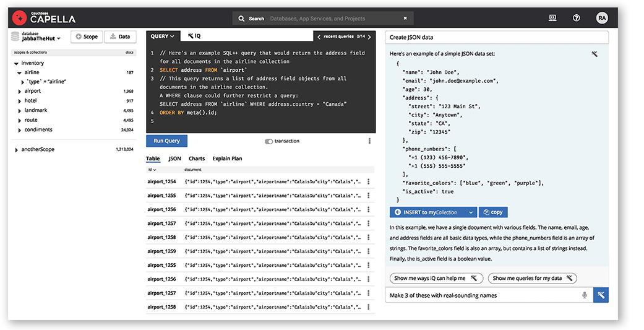The width and height of the screenshot is (644, 330).
Task: Select the Table results tab
Action: 153,158
